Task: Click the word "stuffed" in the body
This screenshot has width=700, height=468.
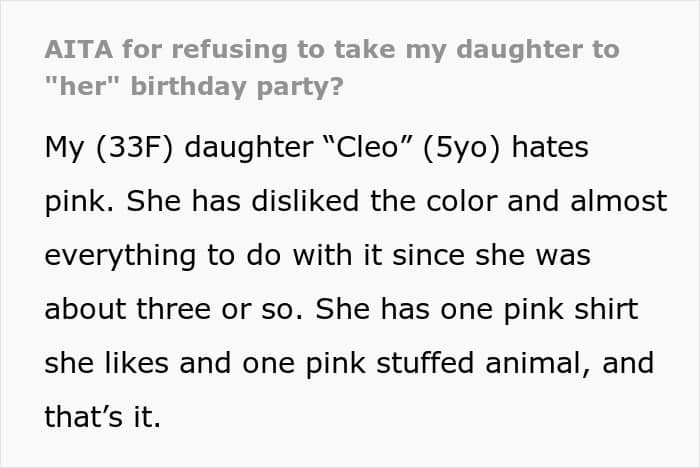Action: (x=425, y=362)
